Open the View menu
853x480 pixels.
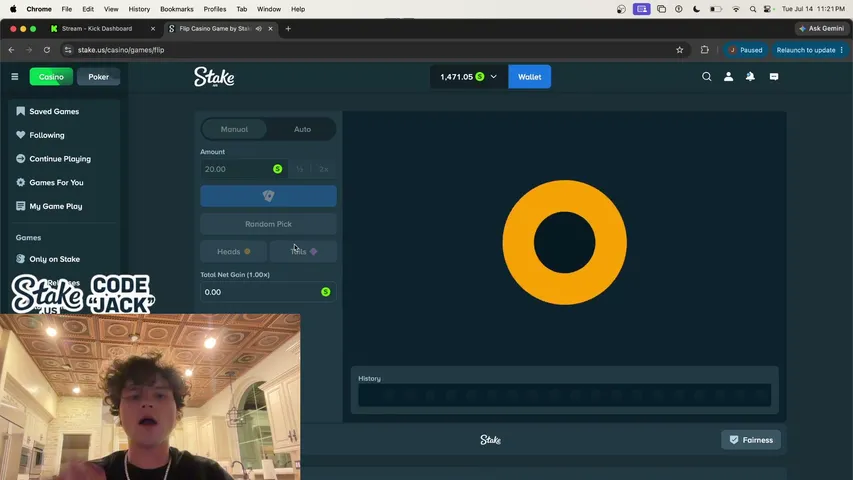[111, 9]
